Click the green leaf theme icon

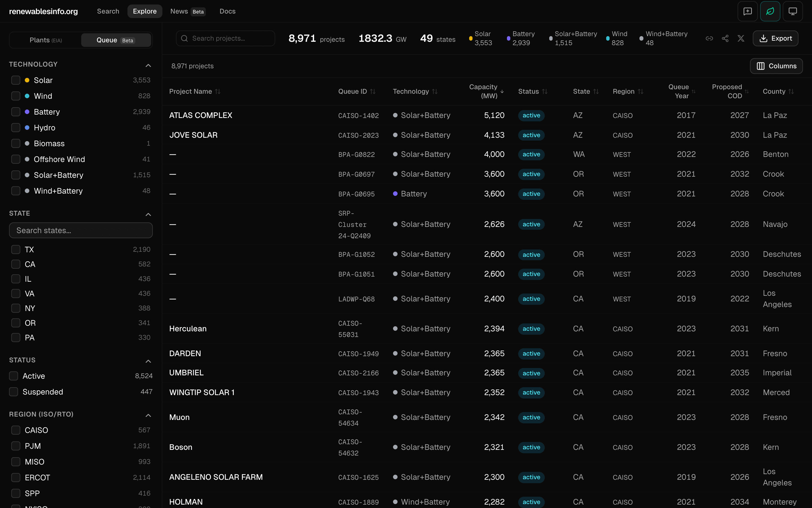point(770,11)
